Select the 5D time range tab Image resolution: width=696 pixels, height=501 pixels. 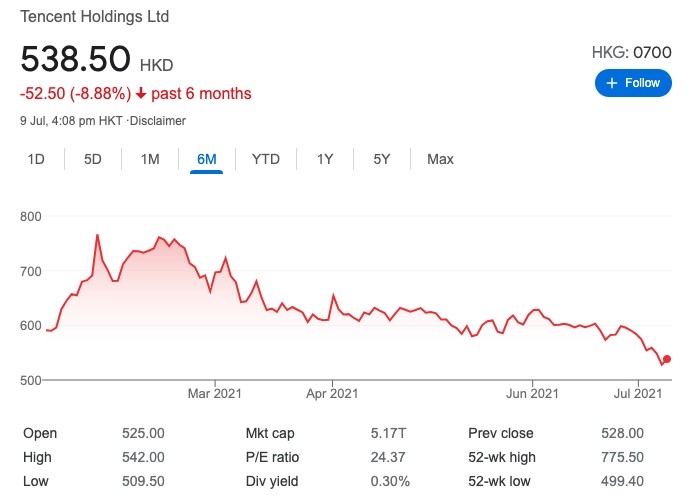[93, 159]
